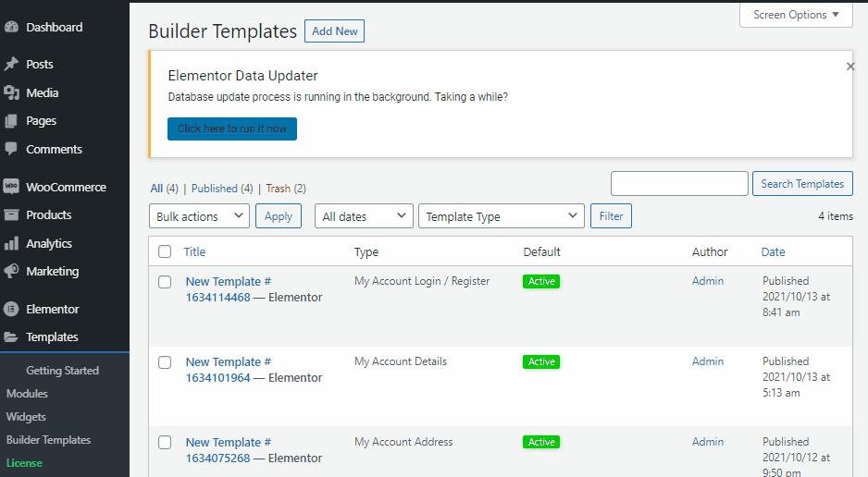868x477 pixels.
Task: Click the Pages icon in sidebar
Action: [11, 121]
